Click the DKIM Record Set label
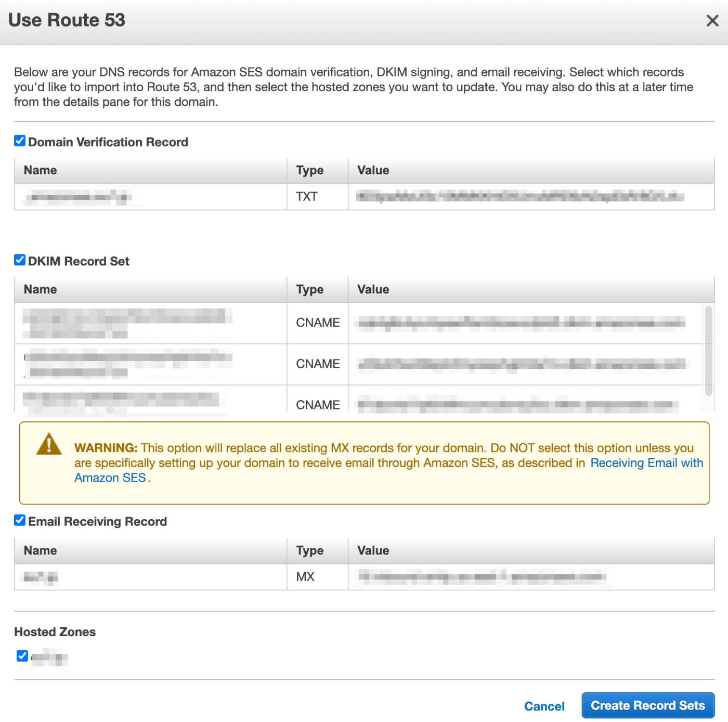The image size is (728, 722). 79,261
